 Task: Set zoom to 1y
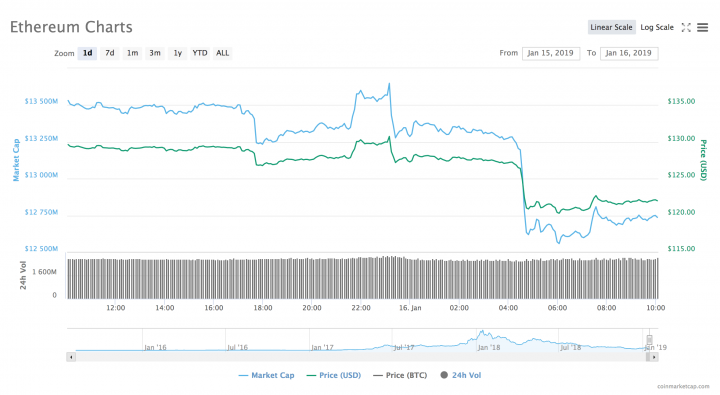177,53
